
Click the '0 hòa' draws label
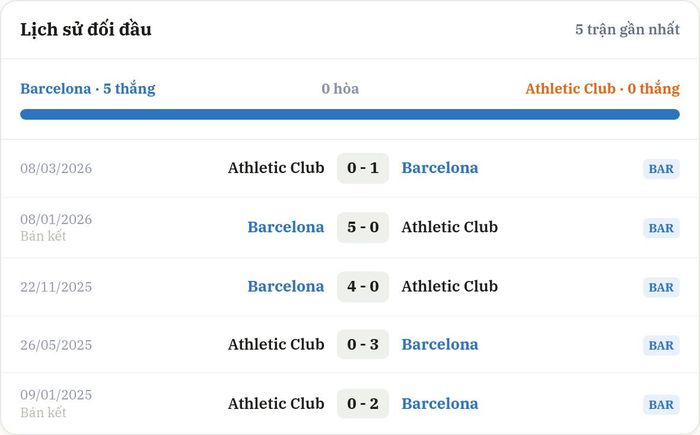pos(340,88)
